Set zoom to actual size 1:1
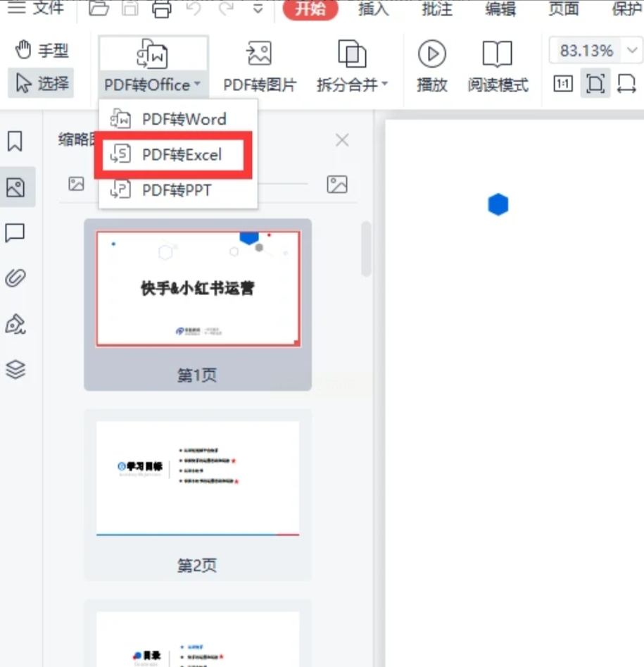 [563, 84]
